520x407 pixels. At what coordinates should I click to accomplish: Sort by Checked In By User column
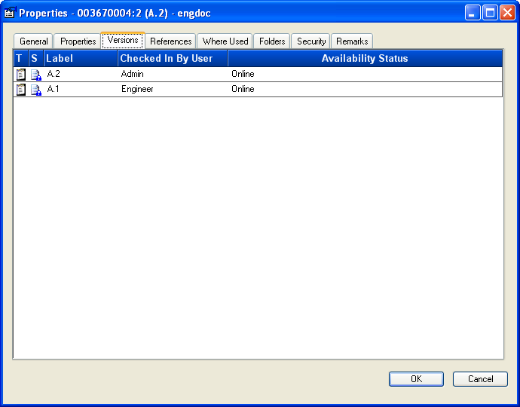pos(173,58)
